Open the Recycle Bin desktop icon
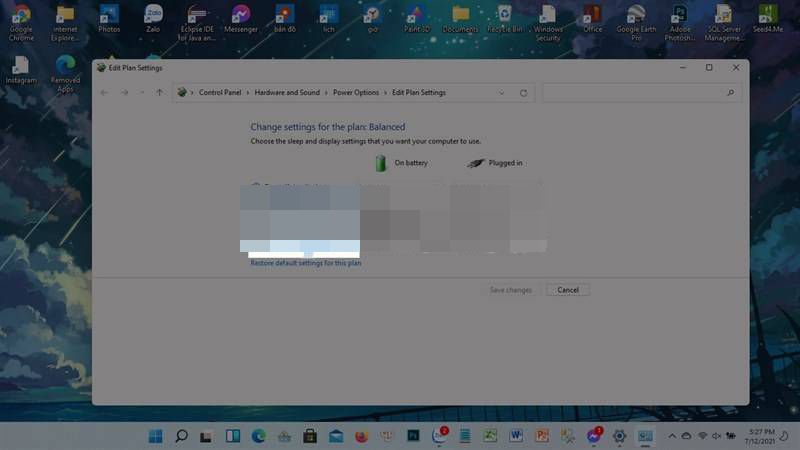 pyautogui.click(x=504, y=18)
